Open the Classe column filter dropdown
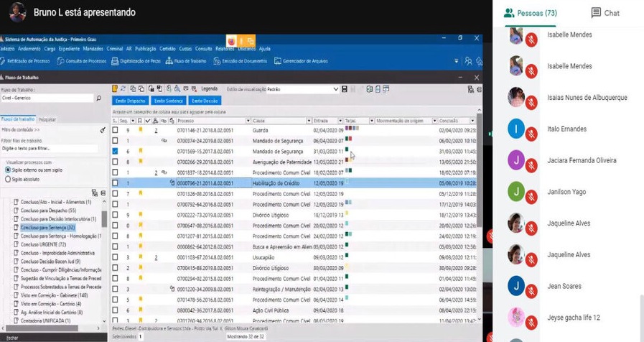644x342 pixels. [309, 121]
